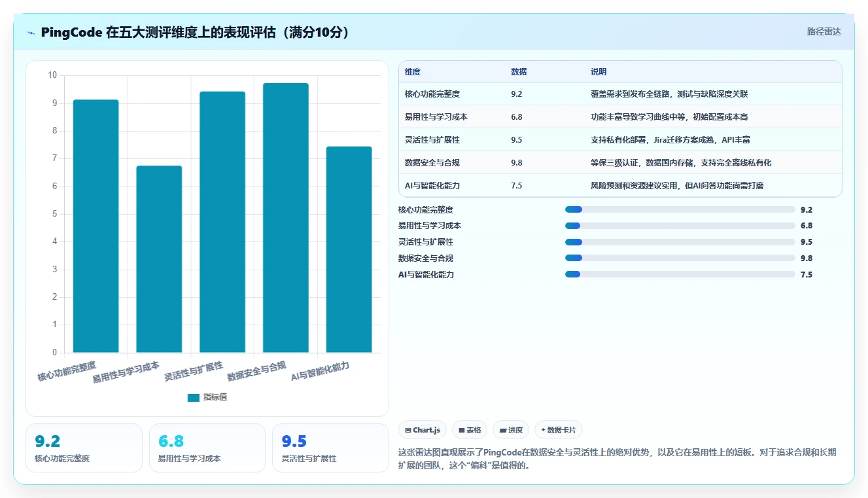Click the AI与智能化能力 progress bar
The height and width of the screenshot is (498, 868).
point(680,274)
